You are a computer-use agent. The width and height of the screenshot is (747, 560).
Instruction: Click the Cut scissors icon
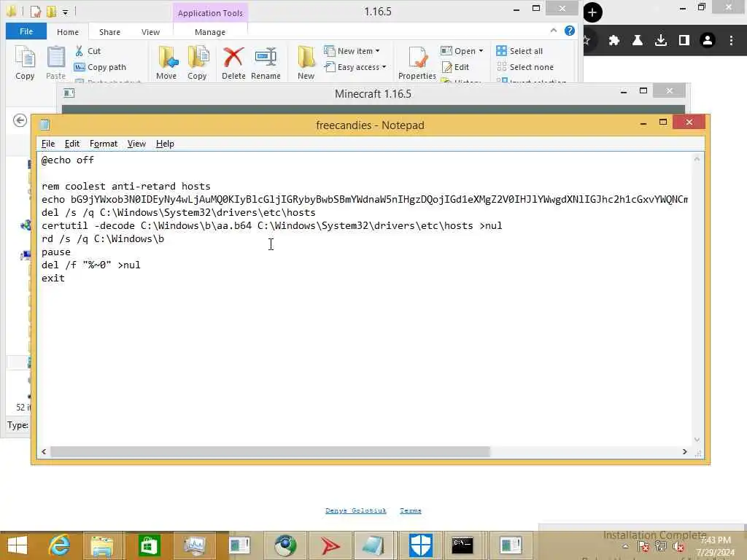(79, 51)
